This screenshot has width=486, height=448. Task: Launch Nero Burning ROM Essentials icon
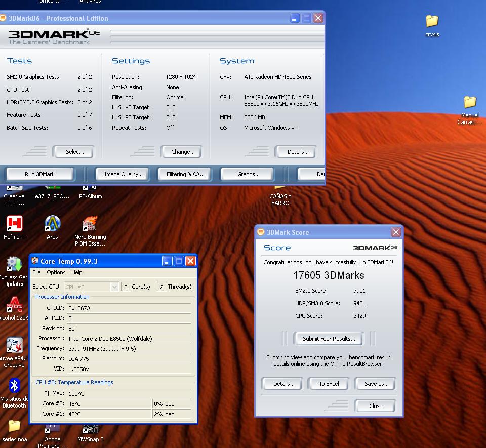point(90,224)
